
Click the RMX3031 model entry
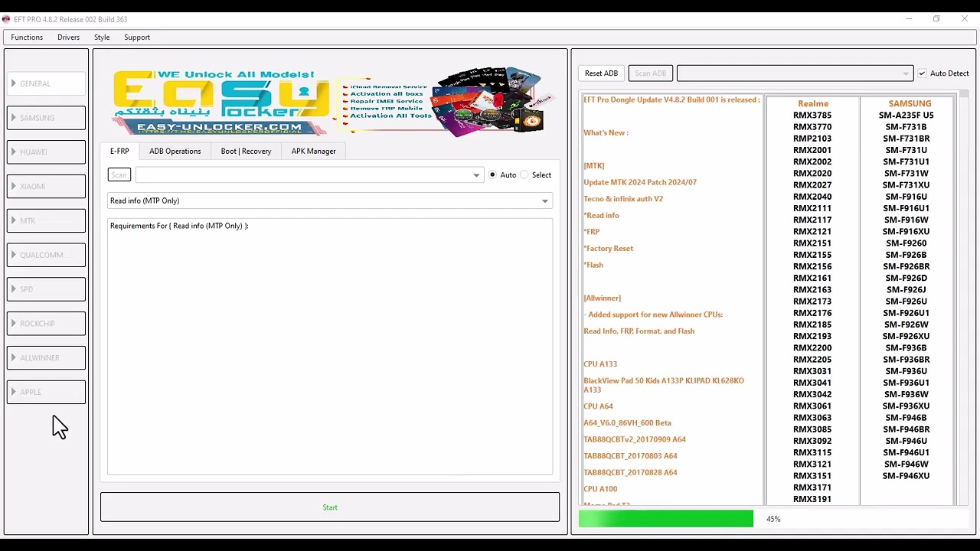tap(812, 371)
